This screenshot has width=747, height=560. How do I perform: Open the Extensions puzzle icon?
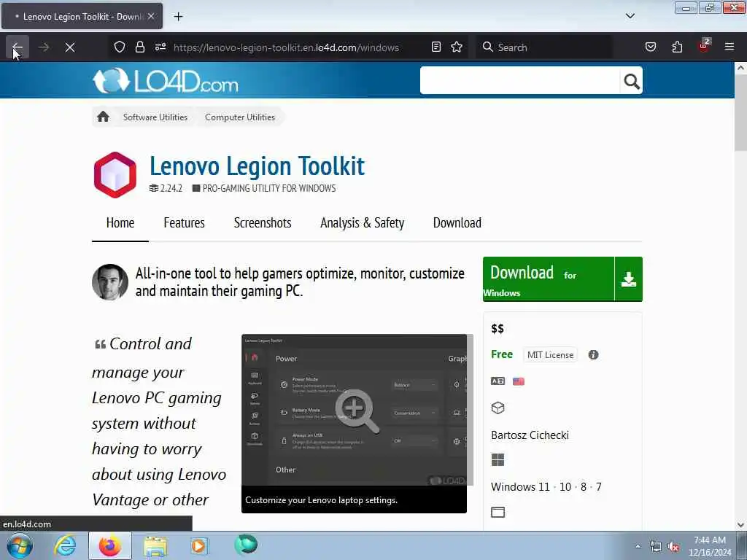click(677, 47)
